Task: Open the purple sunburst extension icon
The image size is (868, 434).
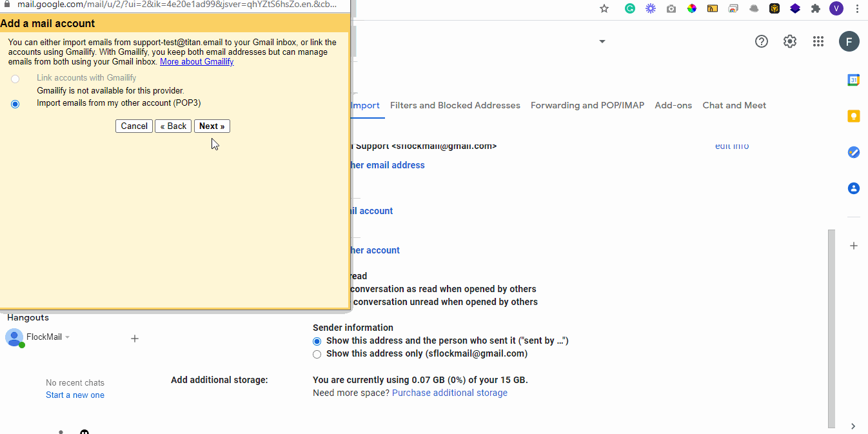Action: (651, 8)
